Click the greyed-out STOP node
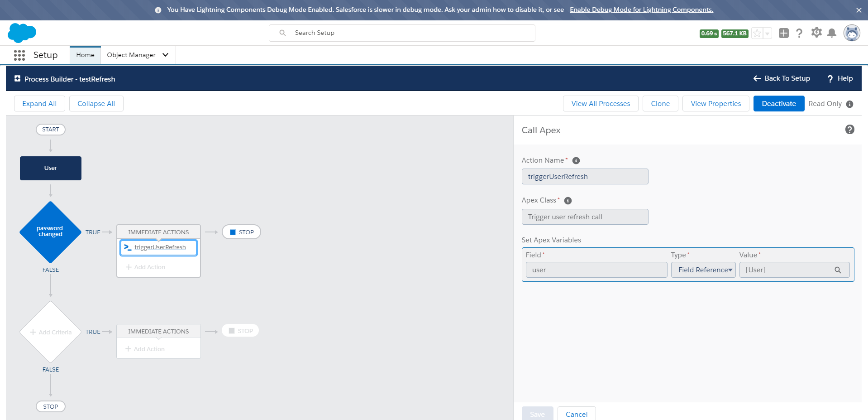Viewport: 868px width, 420px height. [240, 331]
